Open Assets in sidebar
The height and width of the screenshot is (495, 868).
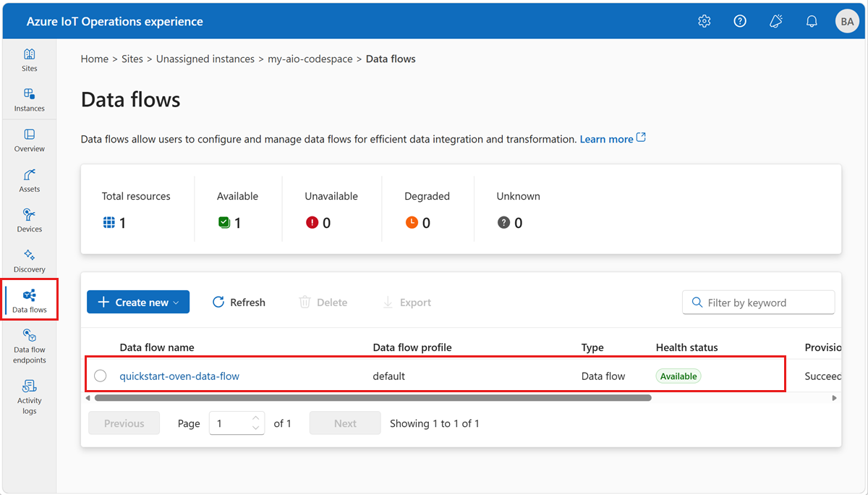click(29, 181)
